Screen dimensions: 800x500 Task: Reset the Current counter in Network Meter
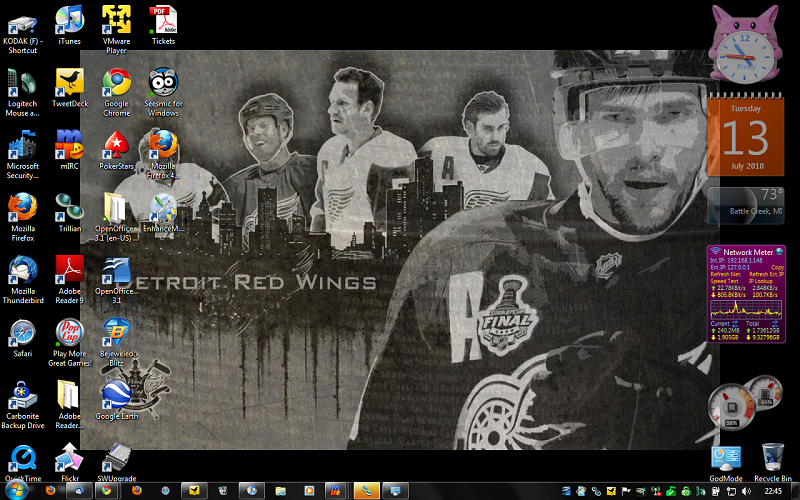point(735,324)
